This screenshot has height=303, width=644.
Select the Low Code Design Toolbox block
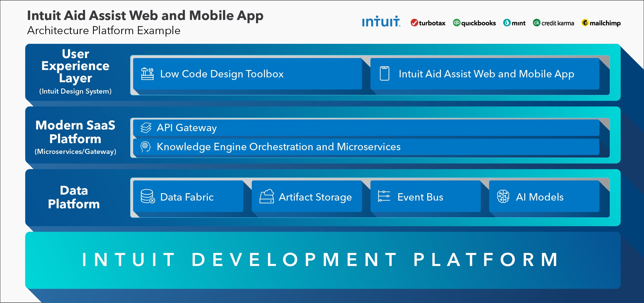click(x=247, y=74)
